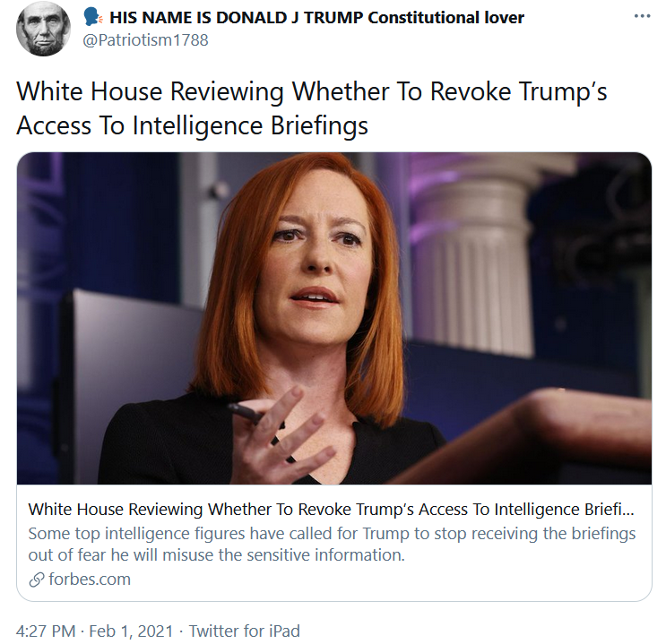Click the Lincoln profile avatar
The height and width of the screenshot is (644, 666).
[43, 29]
